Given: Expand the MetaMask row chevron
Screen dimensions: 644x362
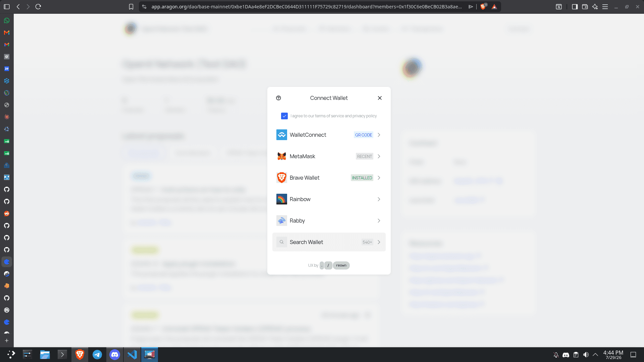Looking at the screenshot, I should point(379,156).
